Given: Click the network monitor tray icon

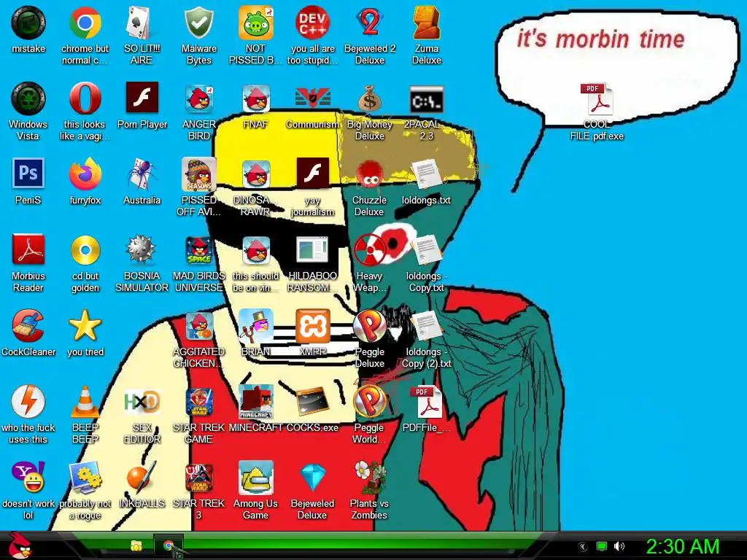Looking at the screenshot, I should (602, 546).
